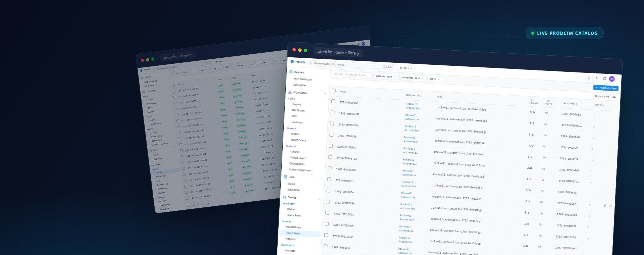
Task: Open the main branch selector dropdown
Action: pyautogui.click(x=406, y=68)
